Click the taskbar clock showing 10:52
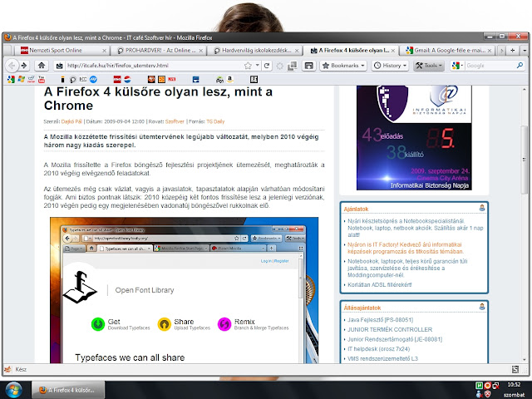Image resolution: width=532 pixels, height=399 pixels. (514, 384)
